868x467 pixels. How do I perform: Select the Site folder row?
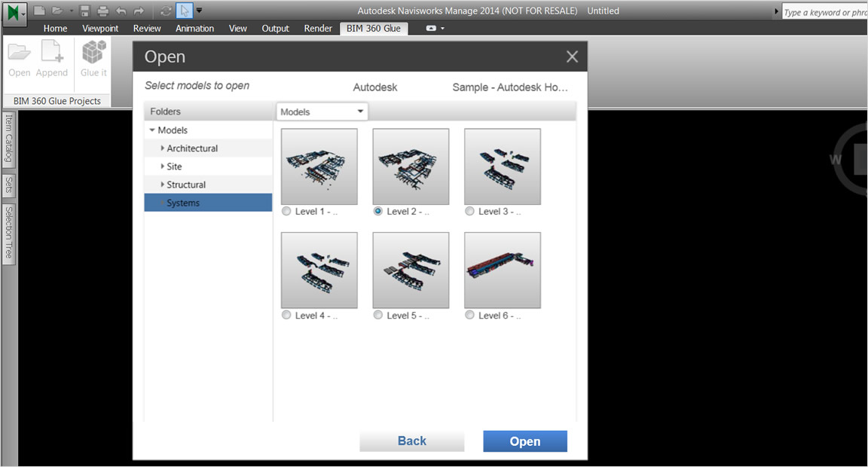point(208,166)
